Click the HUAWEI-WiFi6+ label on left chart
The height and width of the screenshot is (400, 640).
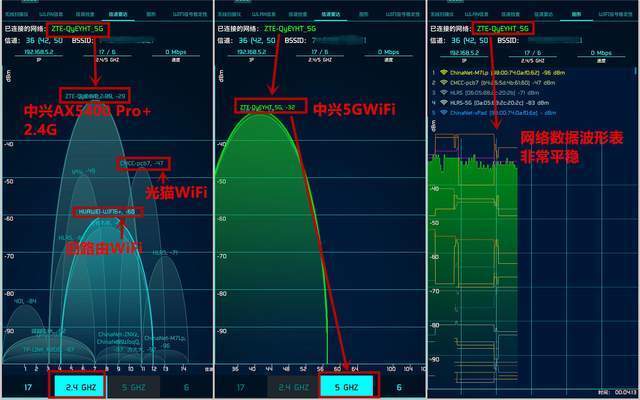107,212
